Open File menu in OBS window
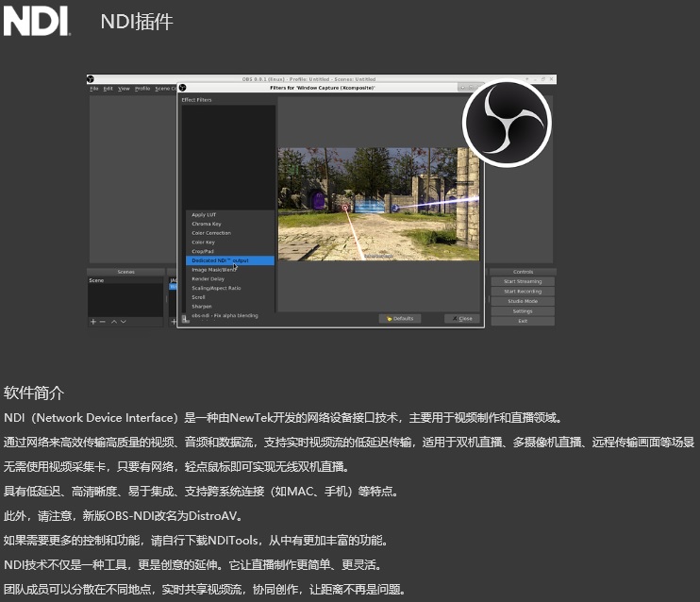The width and height of the screenshot is (700, 602). (93, 89)
